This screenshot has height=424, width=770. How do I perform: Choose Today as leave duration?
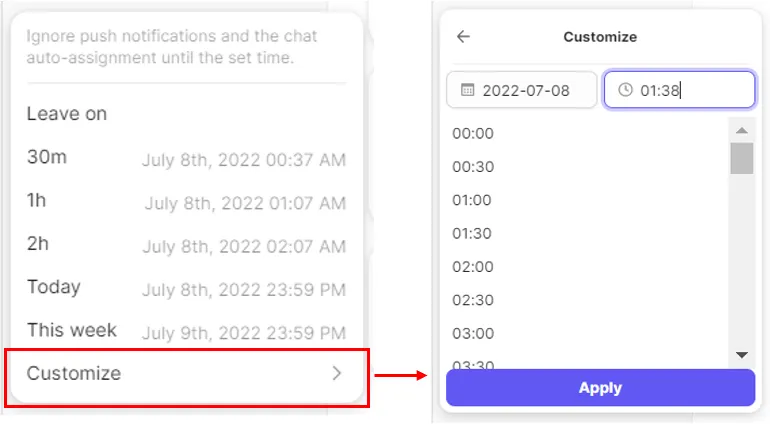tap(186, 288)
